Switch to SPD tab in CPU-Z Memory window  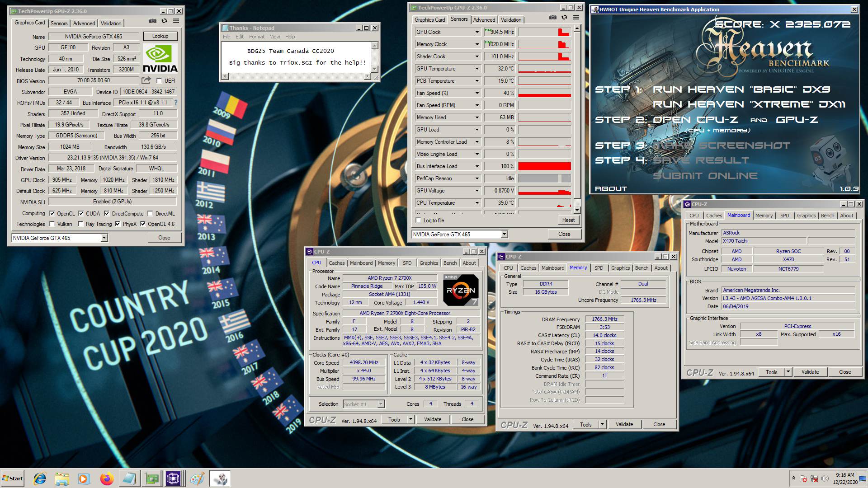coord(599,268)
